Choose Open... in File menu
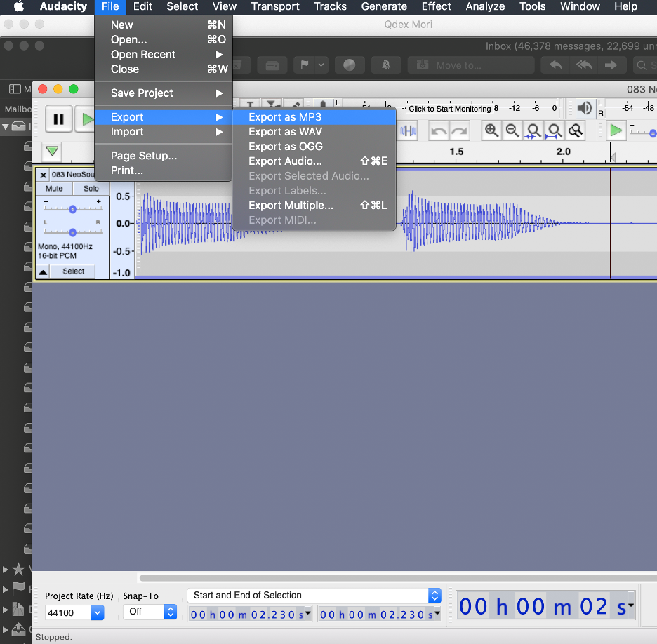This screenshot has height=644, width=657. click(164, 40)
